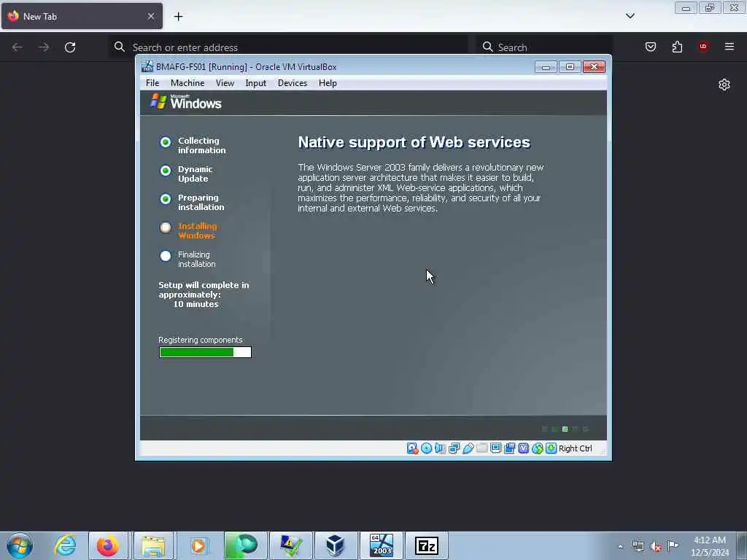The height and width of the screenshot is (560, 747).
Task: Click the Finalizing installation step indicator
Action: coord(166,256)
